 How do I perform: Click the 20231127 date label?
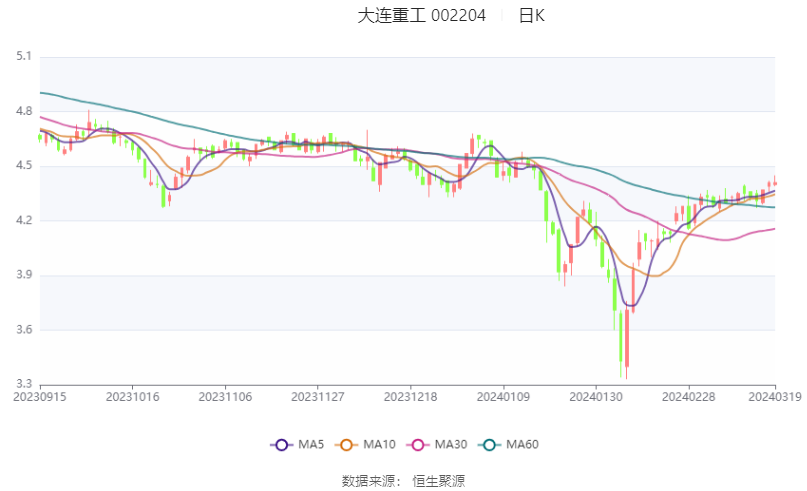tap(318, 397)
